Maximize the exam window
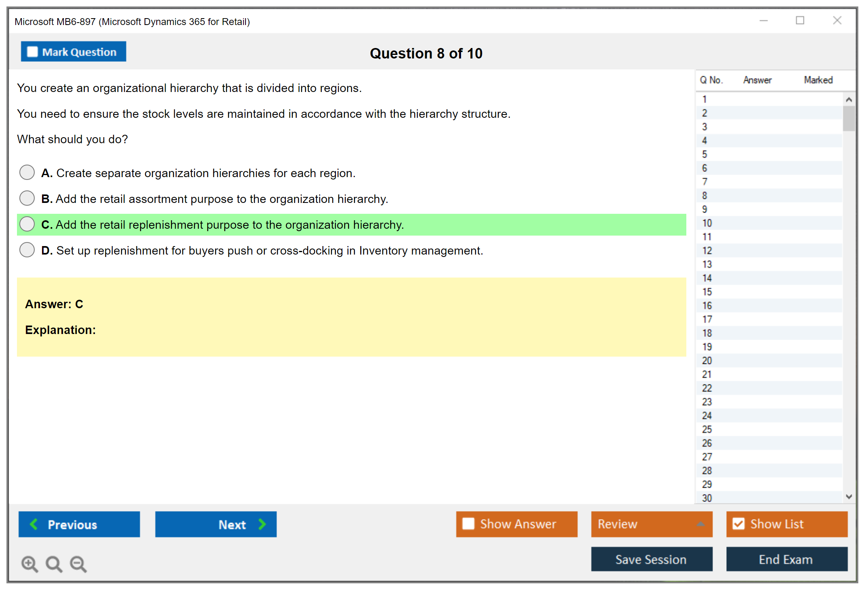 point(800,21)
